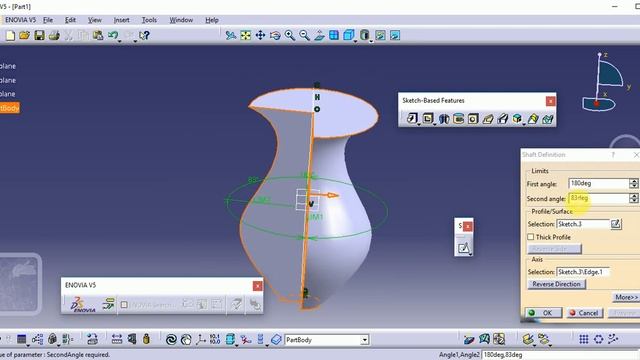This screenshot has height=360, width=640.
Task: Open the Edit menu
Action: [70, 20]
